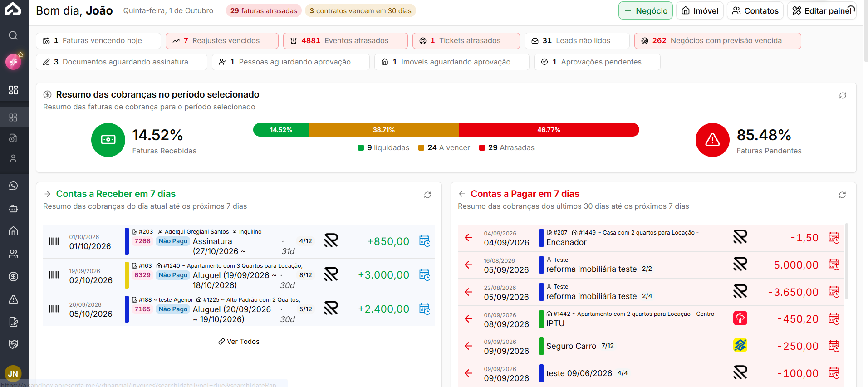This screenshot has height=387, width=868.
Task: Open the 7 Reajustes vencidos card
Action: [x=222, y=41]
